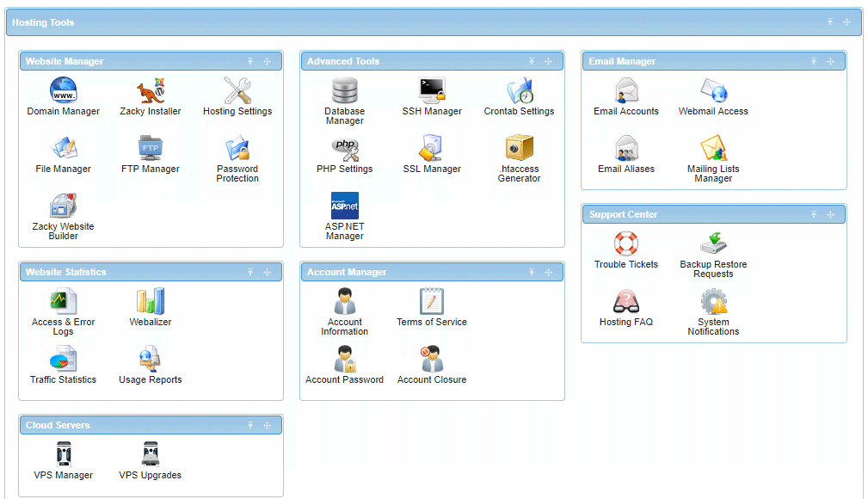868x499 pixels.
Task: Open the Domain Manager icon
Action: [63, 90]
